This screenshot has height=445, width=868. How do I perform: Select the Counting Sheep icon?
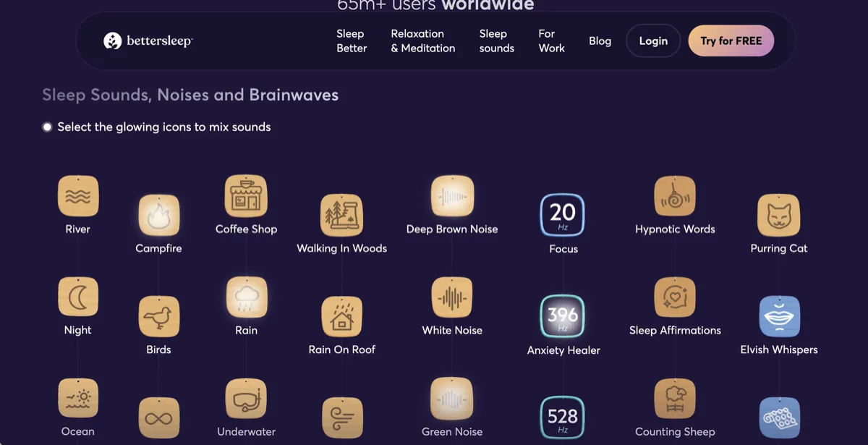point(675,398)
